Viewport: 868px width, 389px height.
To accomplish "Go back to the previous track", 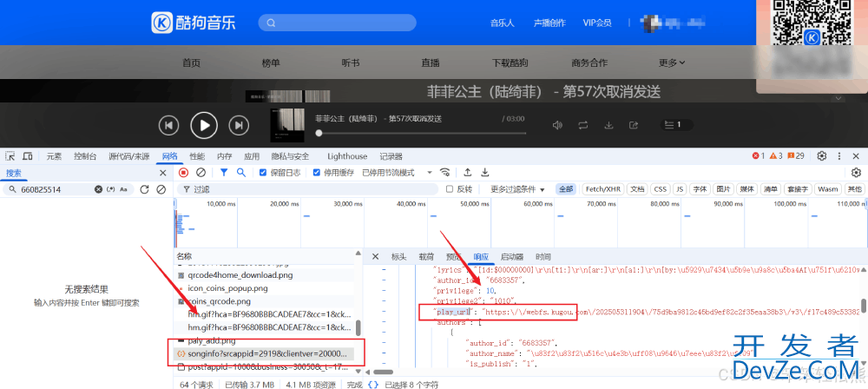I will 168,125.
